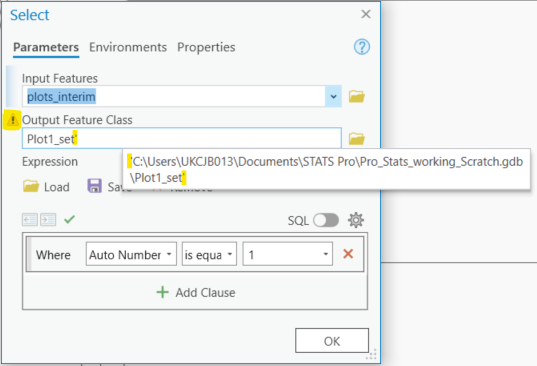Remove the Where clause with red X
Image resolution: width=537 pixels, height=366 pixels.
coord(348,254)
